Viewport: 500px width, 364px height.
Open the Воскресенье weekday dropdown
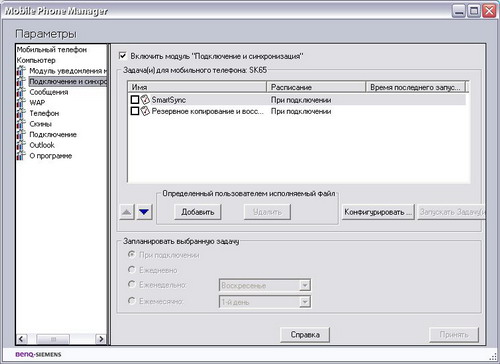pyautogui.click(x=305, y=285)
